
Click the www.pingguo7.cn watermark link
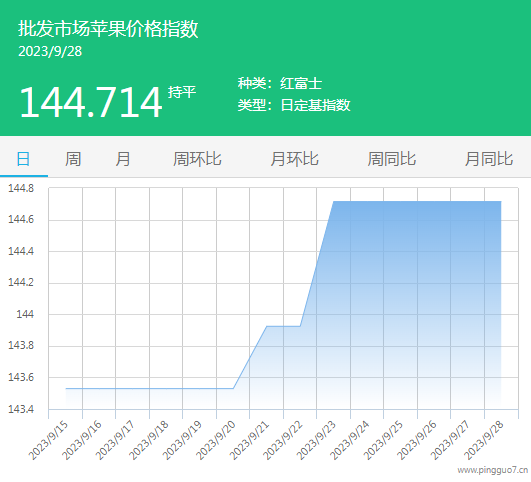pyautogui.click(x=493, y=470)
